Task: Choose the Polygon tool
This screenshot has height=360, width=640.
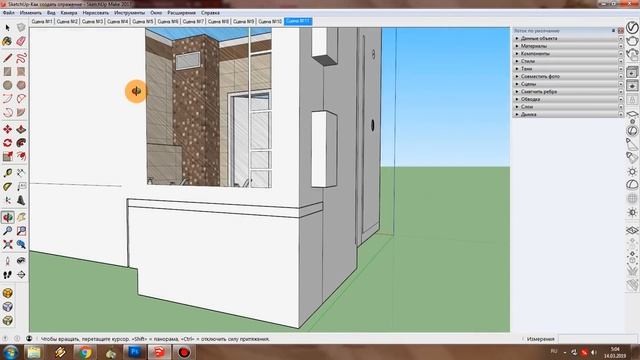Action: 21,85
